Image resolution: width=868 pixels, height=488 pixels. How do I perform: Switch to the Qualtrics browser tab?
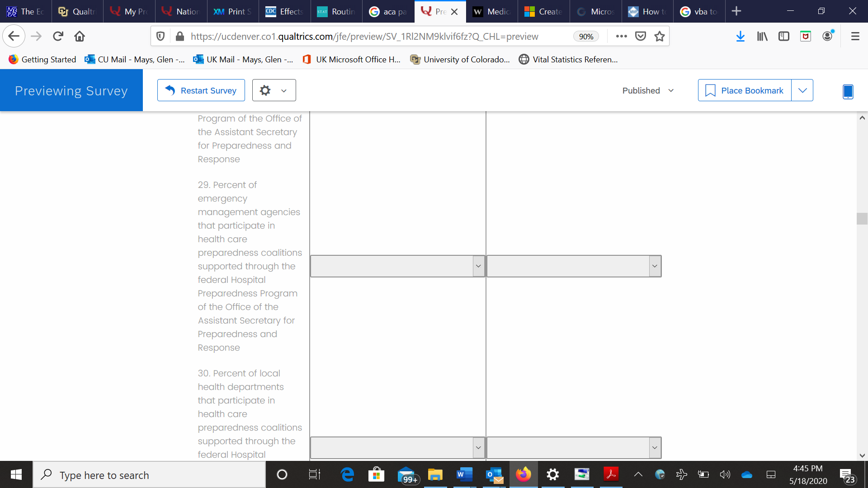[x=77, y=11]
